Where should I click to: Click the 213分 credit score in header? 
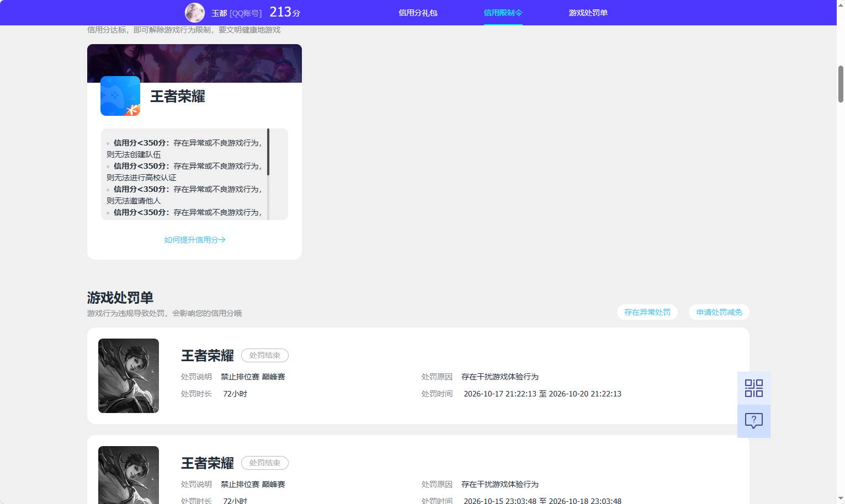(x=285, y=12)
